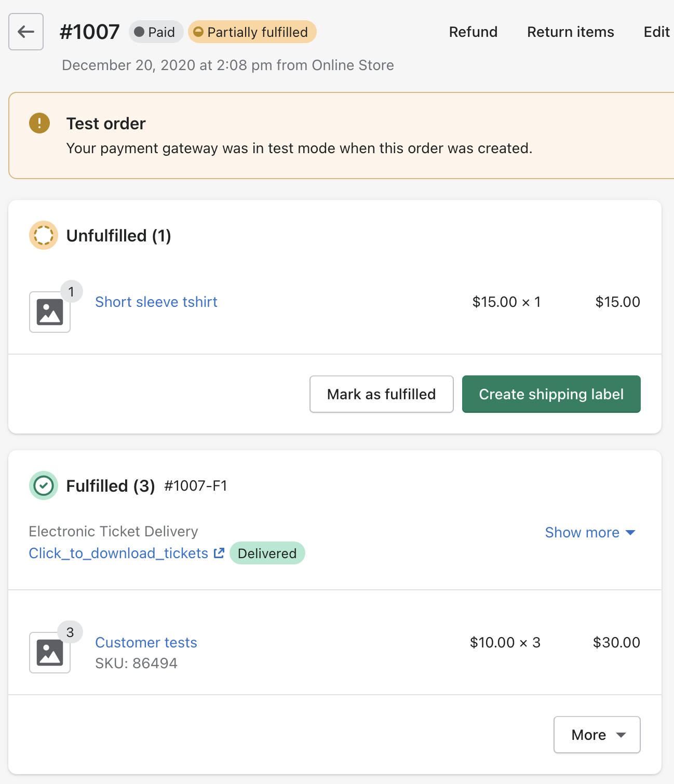Select Return items in the header
Image resolution: width=674 pixels, height=784 pixels.
pos(571,32)
